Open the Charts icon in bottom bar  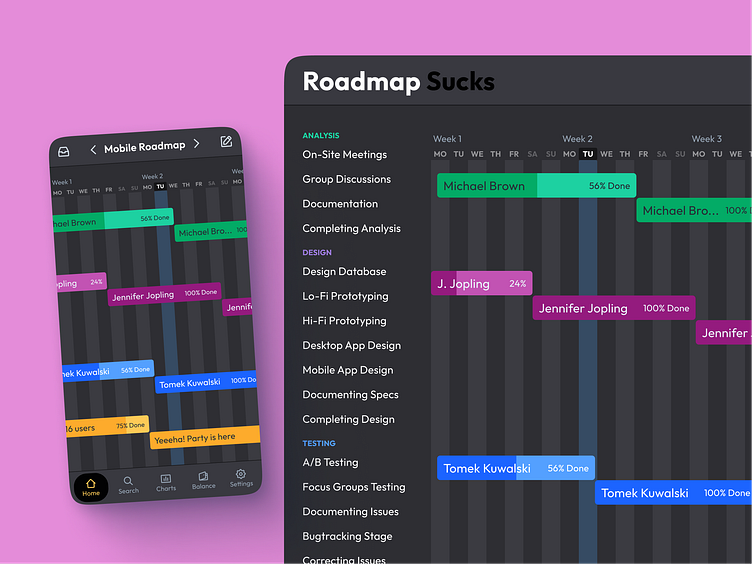pos(166,482)
